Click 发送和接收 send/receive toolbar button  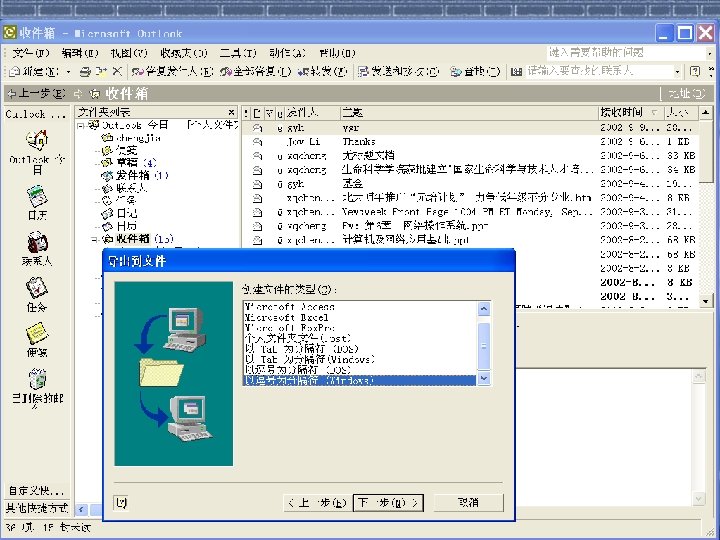coord(398,72)
